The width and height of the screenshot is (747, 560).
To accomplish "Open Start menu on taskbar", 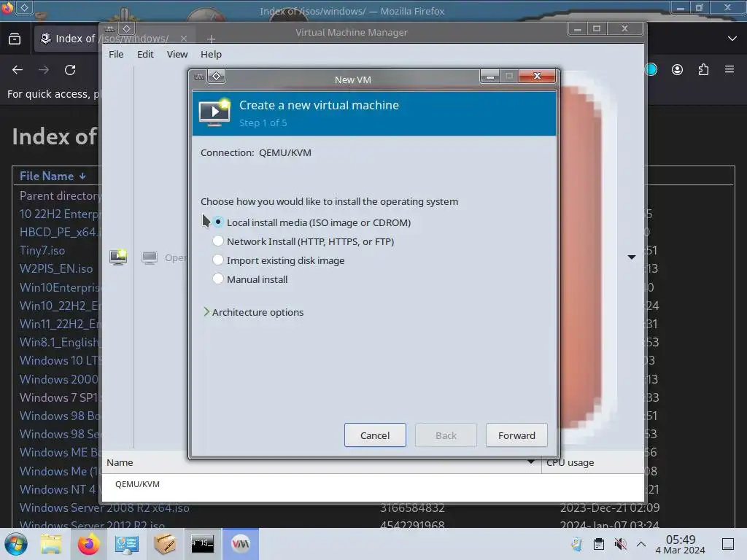I will click(x=16, y=544).
